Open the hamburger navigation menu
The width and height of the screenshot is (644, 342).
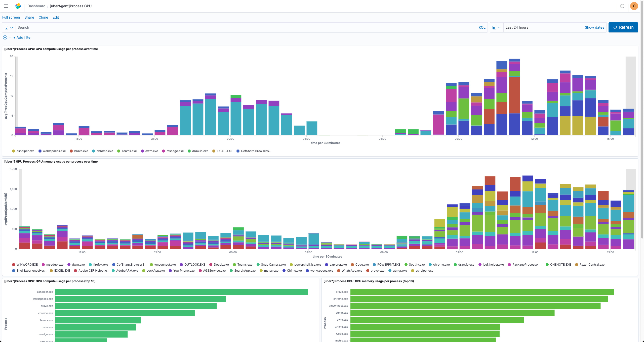coord(6,6)
